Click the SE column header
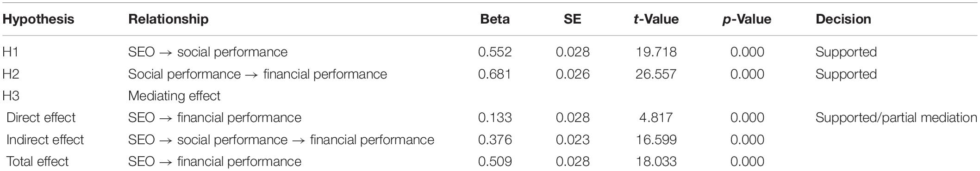 [573, 19]
